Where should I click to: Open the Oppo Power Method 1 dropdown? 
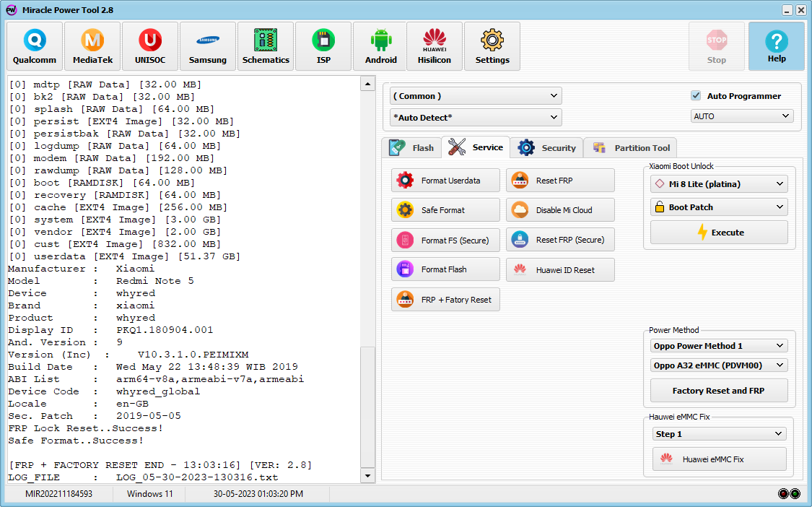tap(720, 346)
